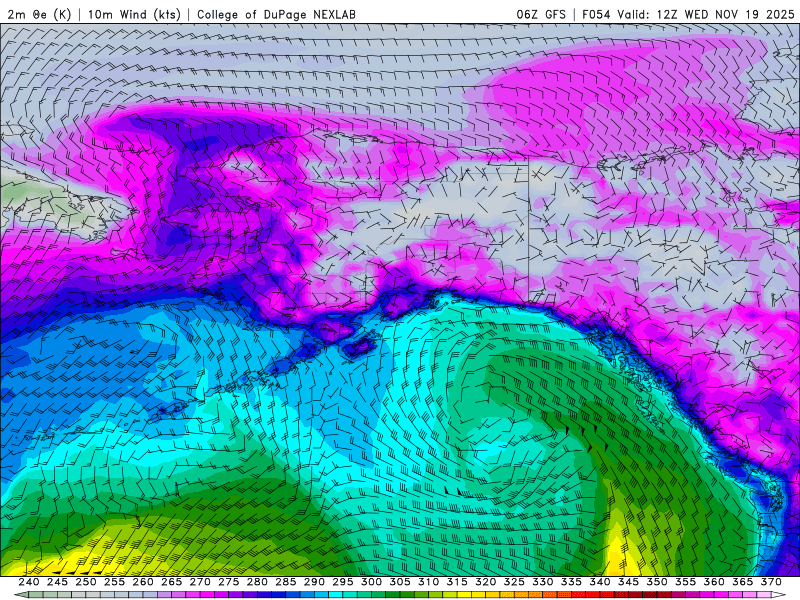Click the "2m θe (K)" title text

pos(39,14)
